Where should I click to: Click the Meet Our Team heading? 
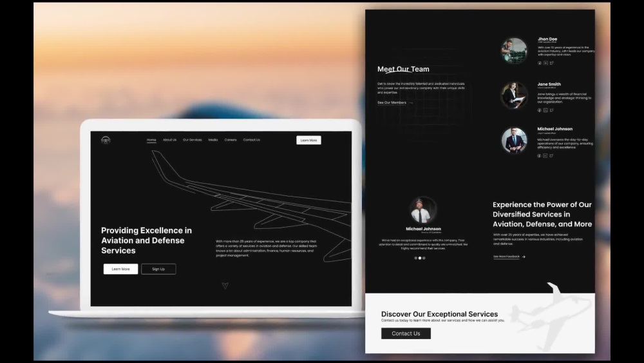pyautogui.click(x=403, y=69)
